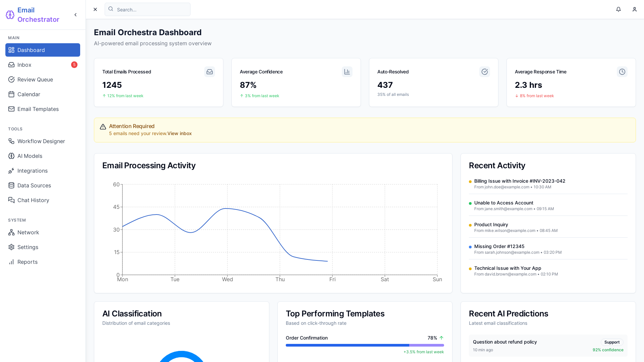The image size is (644, 362).
Task: Click the warning triangle in Attention Required
Action: 103,127
